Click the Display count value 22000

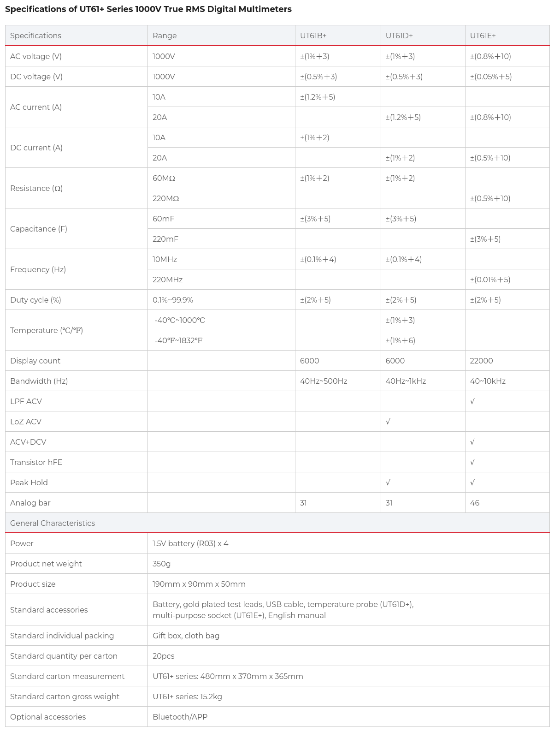481,361
